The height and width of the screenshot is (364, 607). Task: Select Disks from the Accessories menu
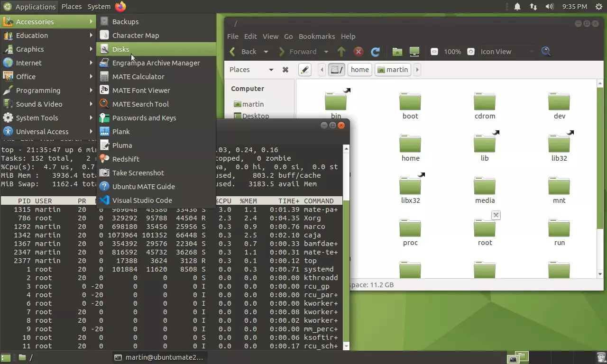[120, 49]
